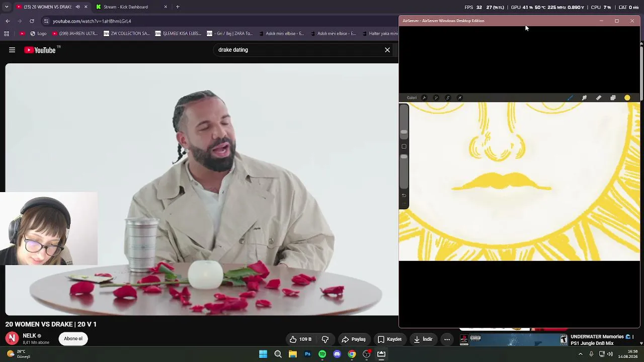Subscribe with the Abone ol button
The width and height of the screenshot is (644, 362).
[73, 339]
